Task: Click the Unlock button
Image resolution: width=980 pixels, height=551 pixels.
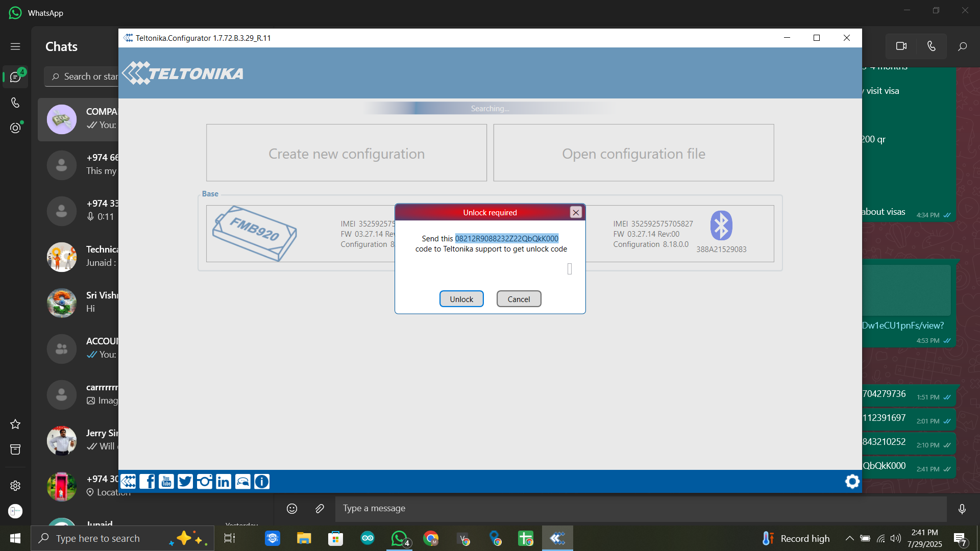Action: pos(461,299)
